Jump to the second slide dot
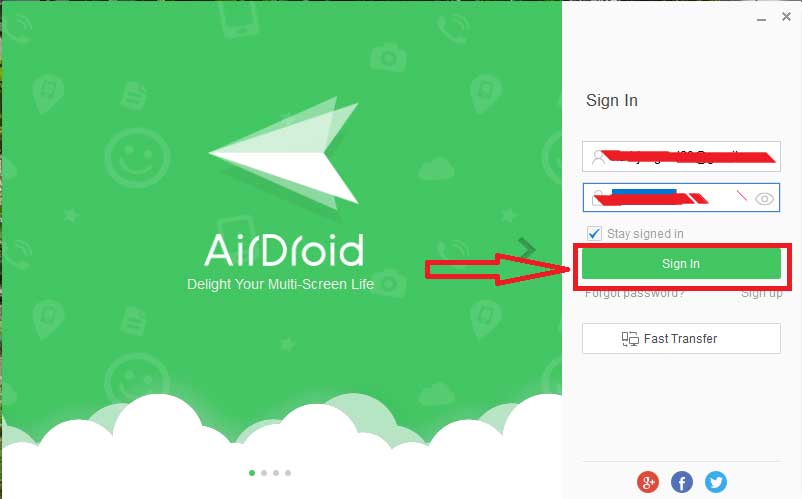This screenshot has width=802, height=499. click(264, 473)
